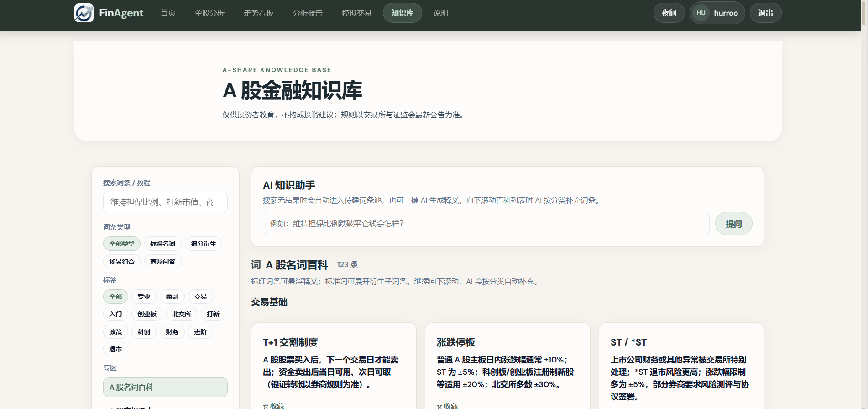Screen dimensions: 868x409
Task: Click the AI 知识助手 question input
Action: pyautogui.click(x=486, y=224)
